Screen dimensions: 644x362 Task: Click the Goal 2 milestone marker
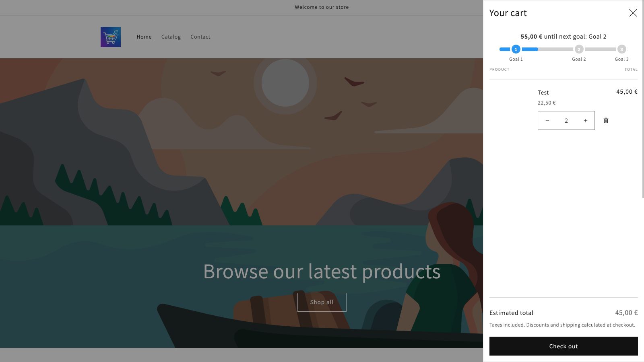click(579, 49)
